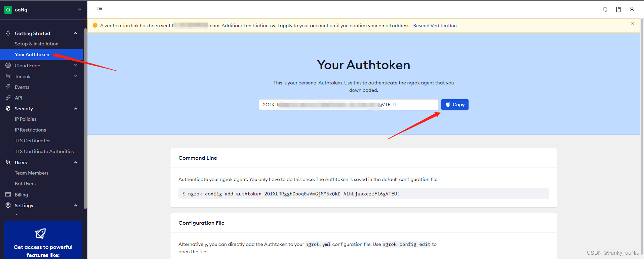Click the rocket icon in upgrade promo

tap(40, 233)
